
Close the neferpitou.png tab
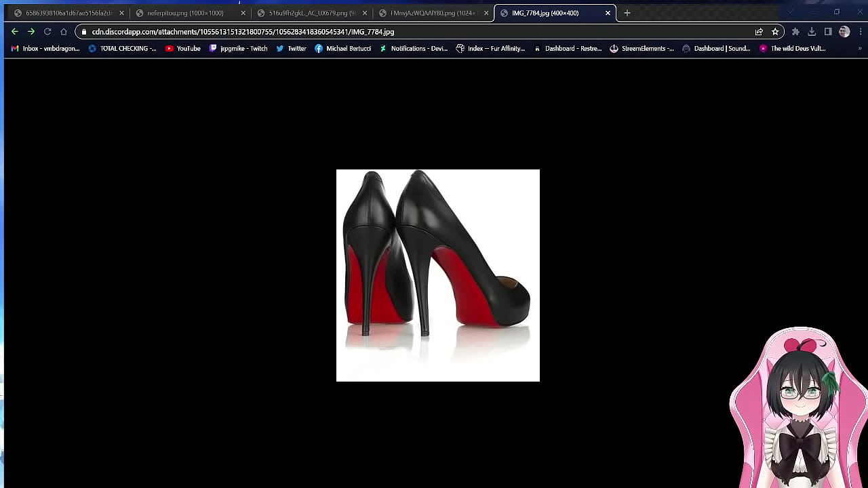click(243, 13)
